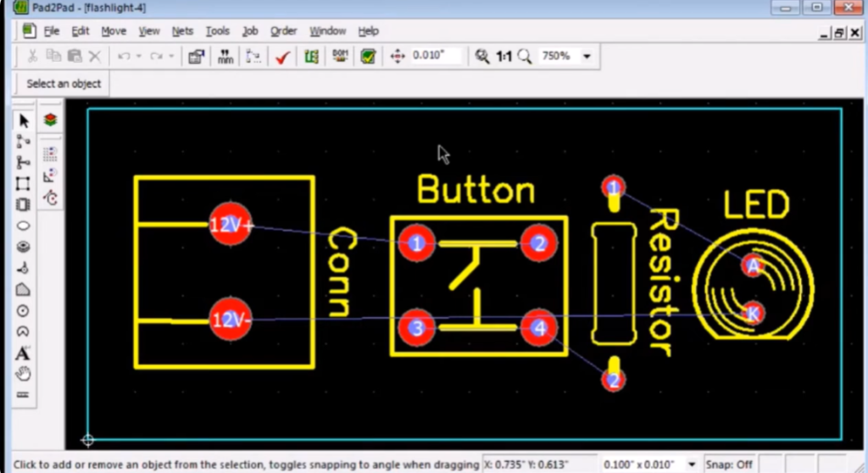Click the 'Button' silkscreen label

pyautogui.click(x=476, y=189)
